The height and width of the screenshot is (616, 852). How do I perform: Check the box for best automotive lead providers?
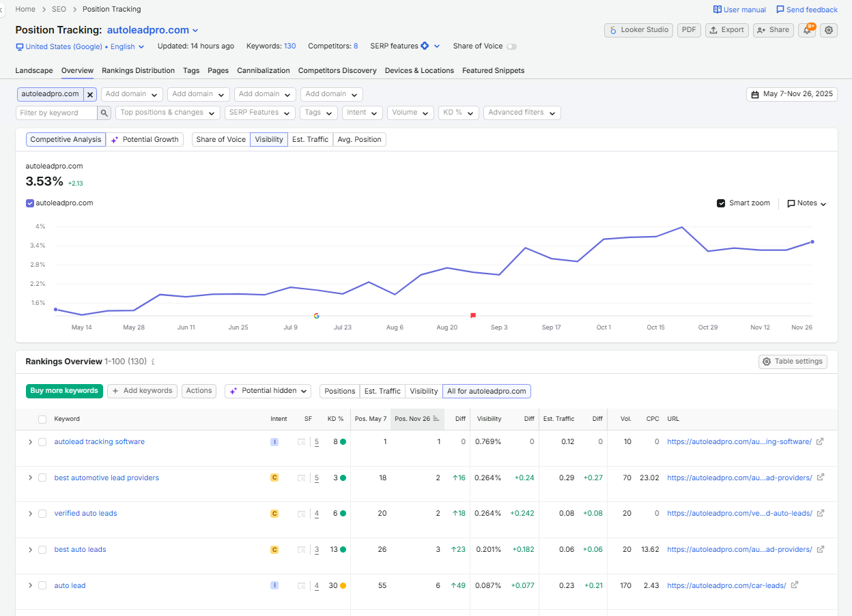coord(42,478)
